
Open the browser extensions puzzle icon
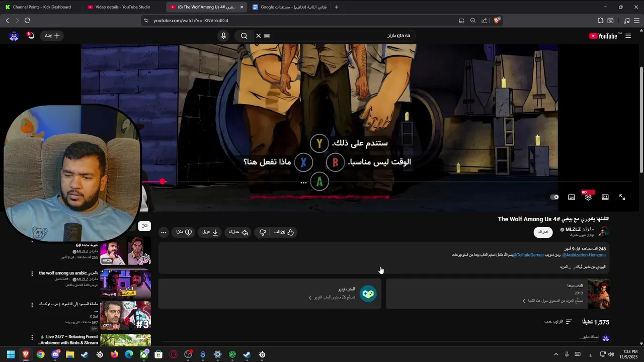pos(600,21)
